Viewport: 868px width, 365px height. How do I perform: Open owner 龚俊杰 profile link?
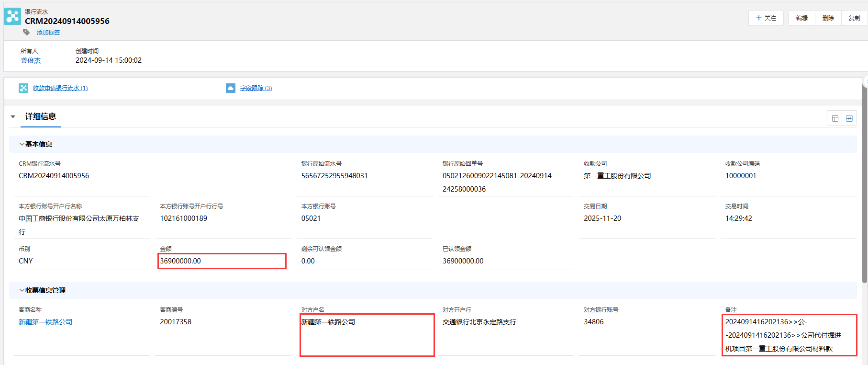pos(31,61)
